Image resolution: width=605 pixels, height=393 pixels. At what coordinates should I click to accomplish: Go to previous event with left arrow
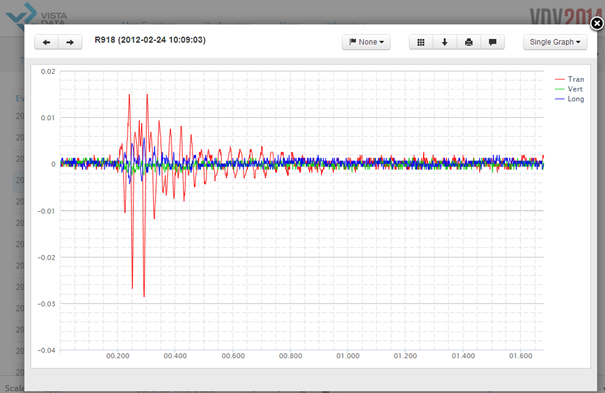tap(46, 42)
